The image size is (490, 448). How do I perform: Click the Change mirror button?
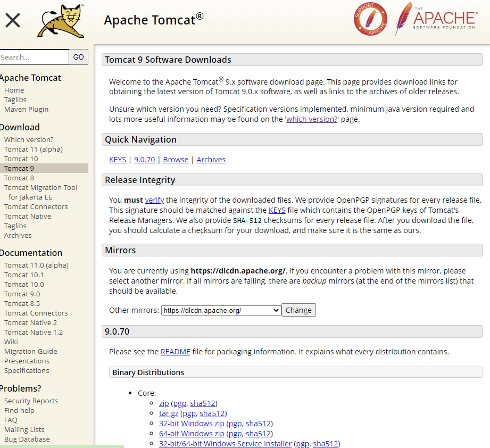[298, 310]
